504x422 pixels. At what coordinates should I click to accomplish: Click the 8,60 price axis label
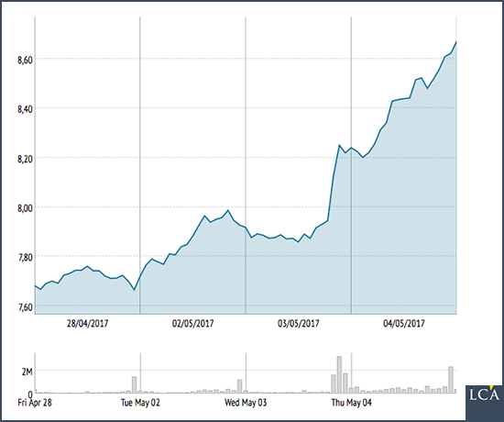[x=25, y=60]
